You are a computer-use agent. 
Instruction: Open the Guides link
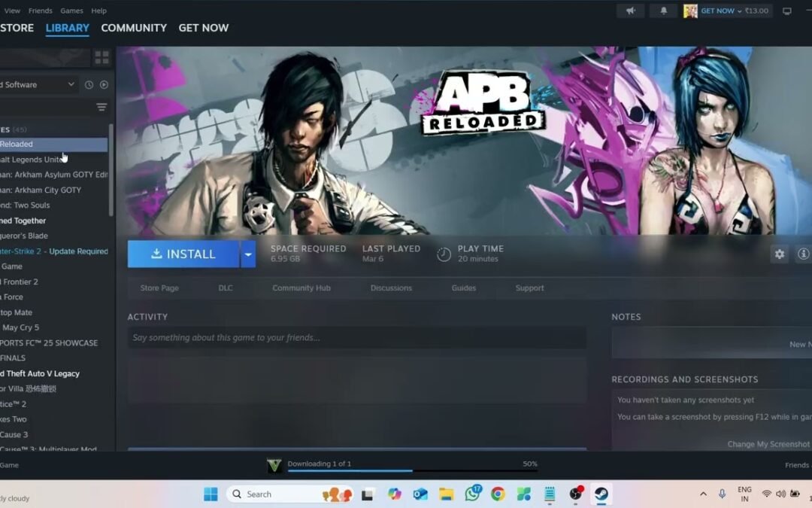coord(463,287)
